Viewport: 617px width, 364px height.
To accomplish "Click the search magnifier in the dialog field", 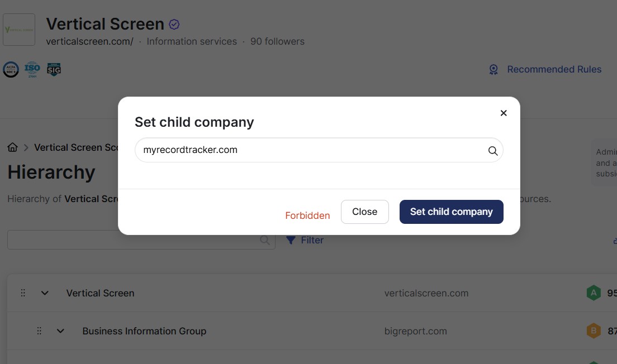I will click(x=493, y=151).
